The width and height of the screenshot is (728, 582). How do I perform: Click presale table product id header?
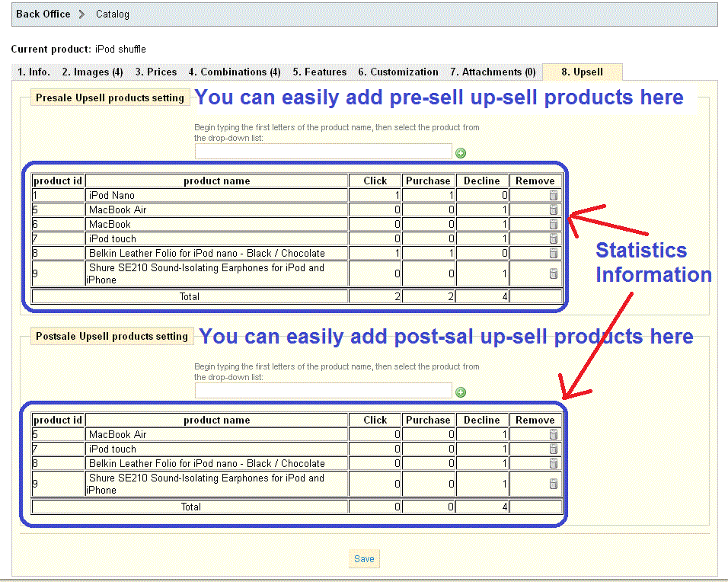click(58, 181)
